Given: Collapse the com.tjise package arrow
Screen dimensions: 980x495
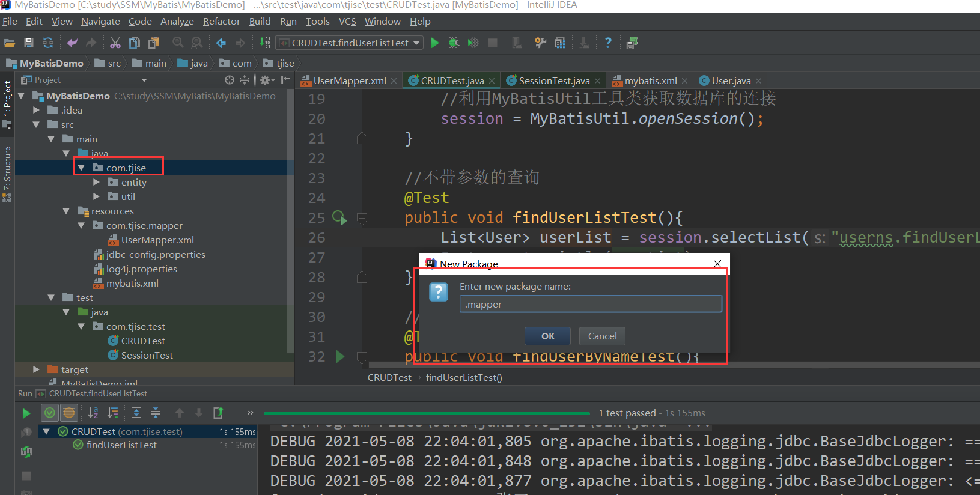Looking at the screenshot, I should pyautogui.click(x=81, y=168).
